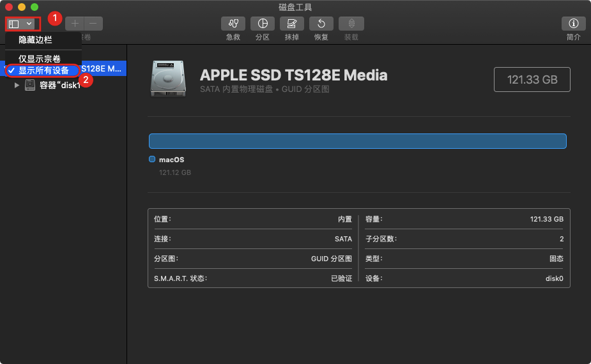Viewport: 591px width, 364px height.
Task: Choose 隐藏边栏 to hide the sidebar
Action: pos(35,40)
